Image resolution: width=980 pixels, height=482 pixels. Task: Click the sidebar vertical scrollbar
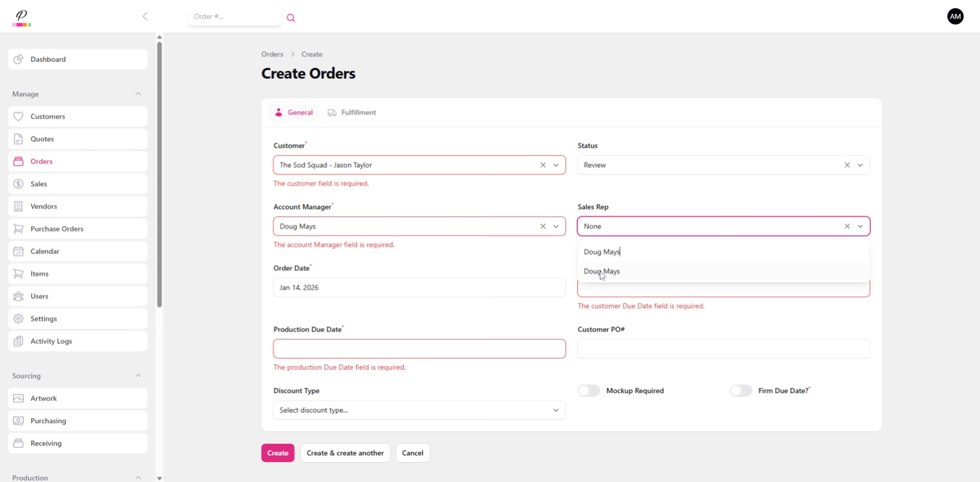click(x=159, y=174)
